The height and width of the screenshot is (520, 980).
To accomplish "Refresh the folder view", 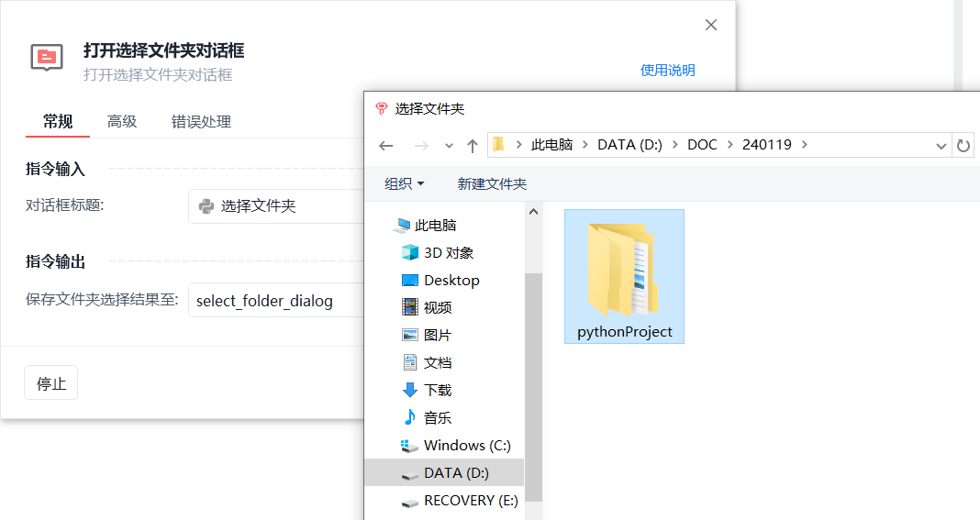I will point(963,146).
